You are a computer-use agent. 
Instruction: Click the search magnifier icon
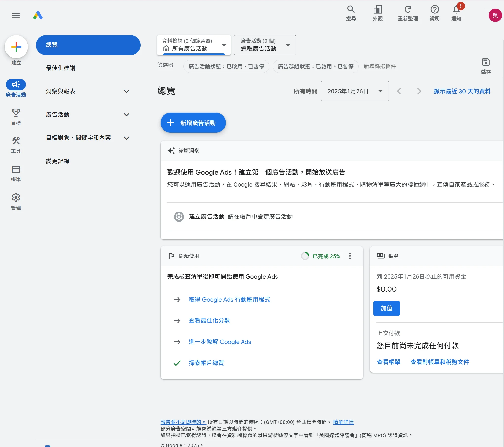point(351,10)
